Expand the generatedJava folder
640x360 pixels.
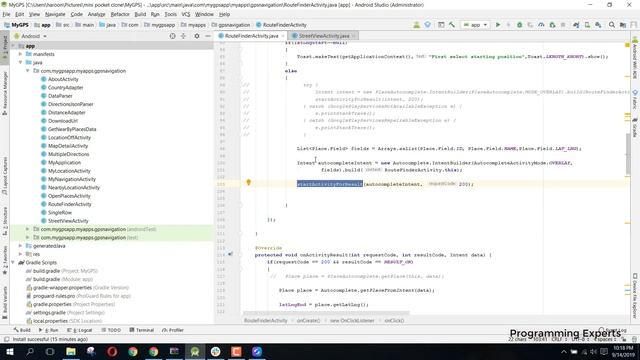point(20,246)
